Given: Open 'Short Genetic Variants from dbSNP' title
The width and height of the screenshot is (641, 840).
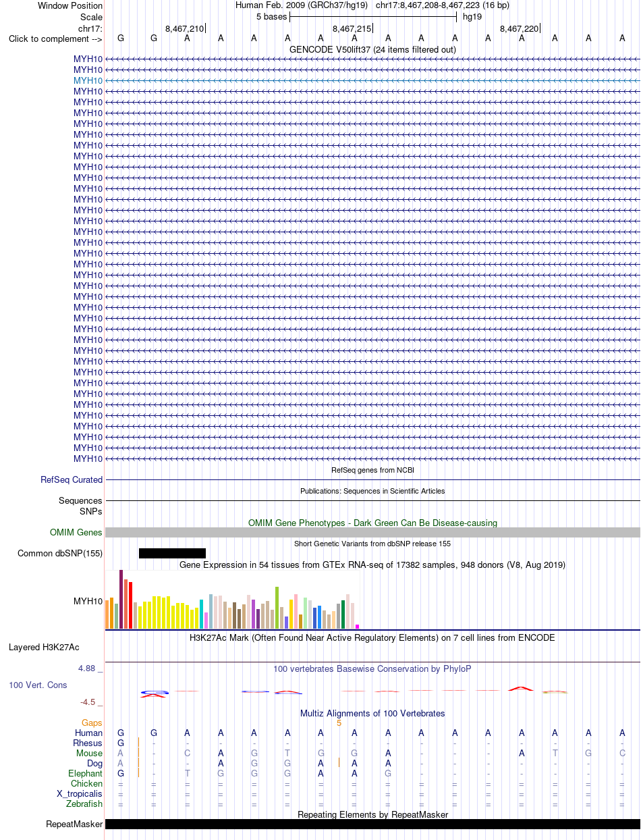Looking at the screenshot, I should [x=372, y=544].
